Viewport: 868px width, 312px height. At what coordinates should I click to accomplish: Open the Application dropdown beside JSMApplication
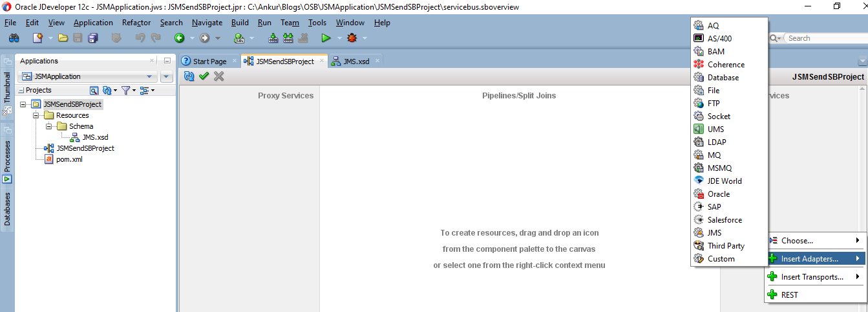click(x=167, y=76)
